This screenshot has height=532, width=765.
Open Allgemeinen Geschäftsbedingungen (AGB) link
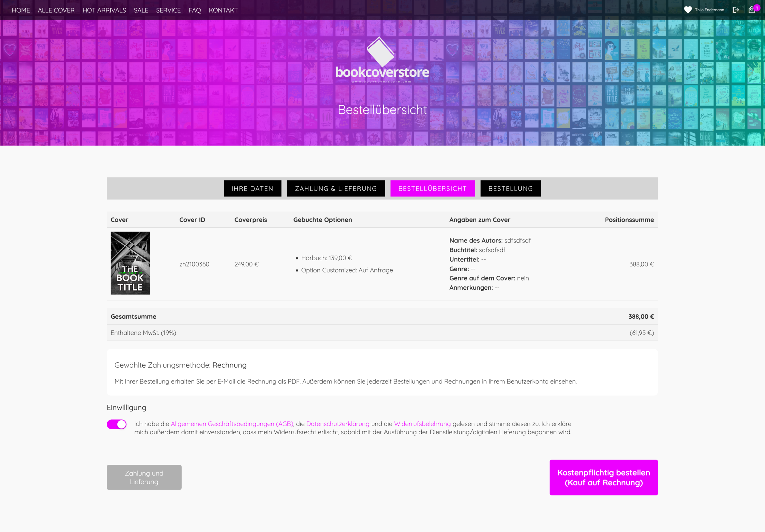pyautogui.click(x=232, y=424)
